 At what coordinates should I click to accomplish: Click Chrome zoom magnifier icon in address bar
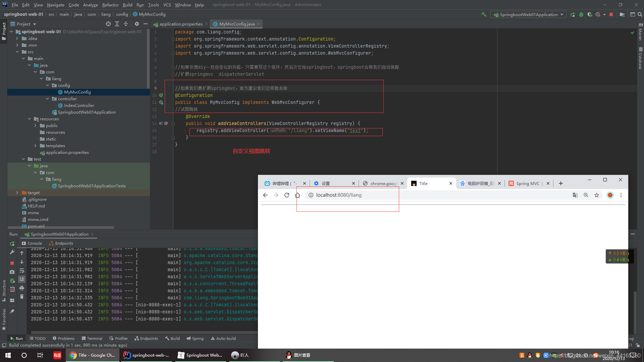586,195
